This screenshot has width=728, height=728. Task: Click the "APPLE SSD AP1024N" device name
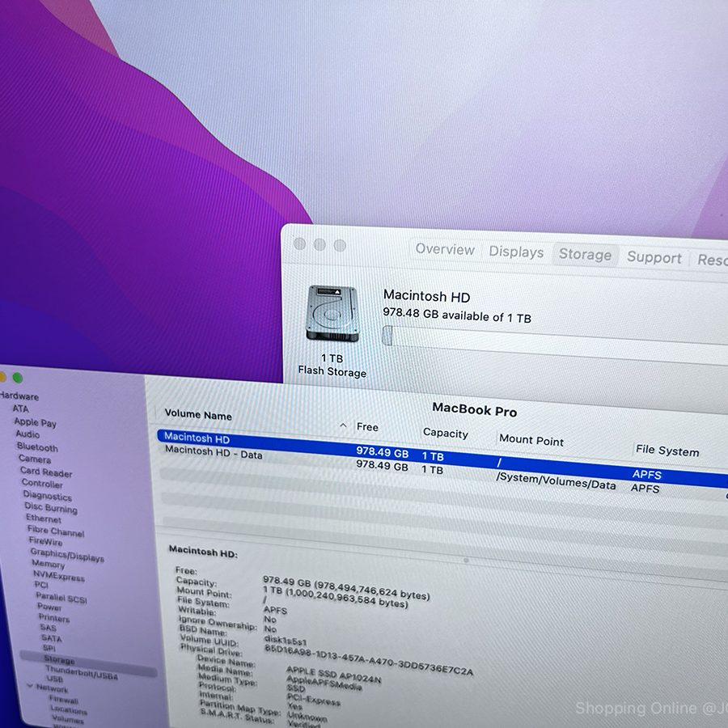334,675
